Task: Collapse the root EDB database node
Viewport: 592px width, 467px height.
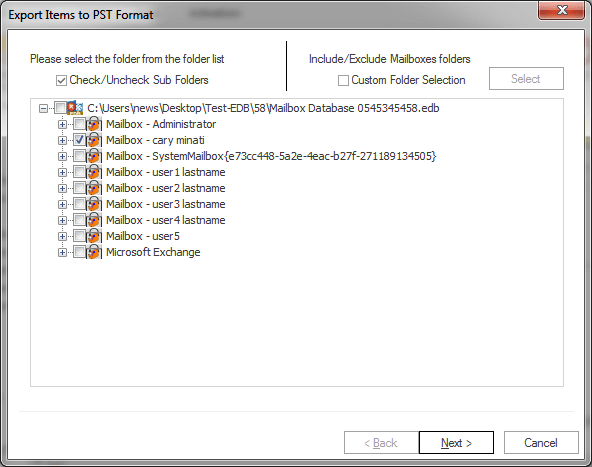Action: [43, 108]
